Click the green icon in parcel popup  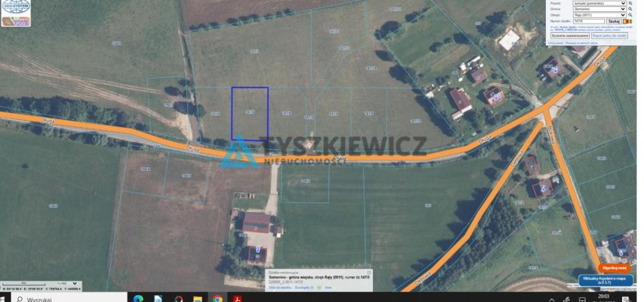click(x=318, y=288)
